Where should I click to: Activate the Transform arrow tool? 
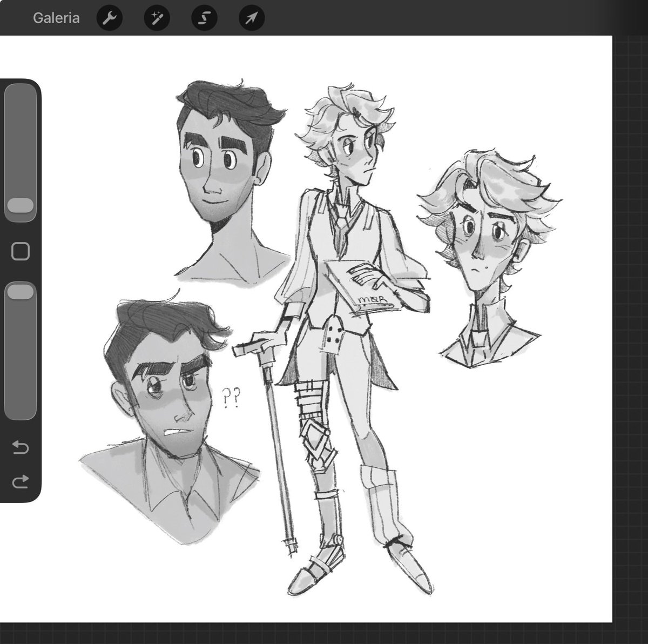[x=252, y=18]
